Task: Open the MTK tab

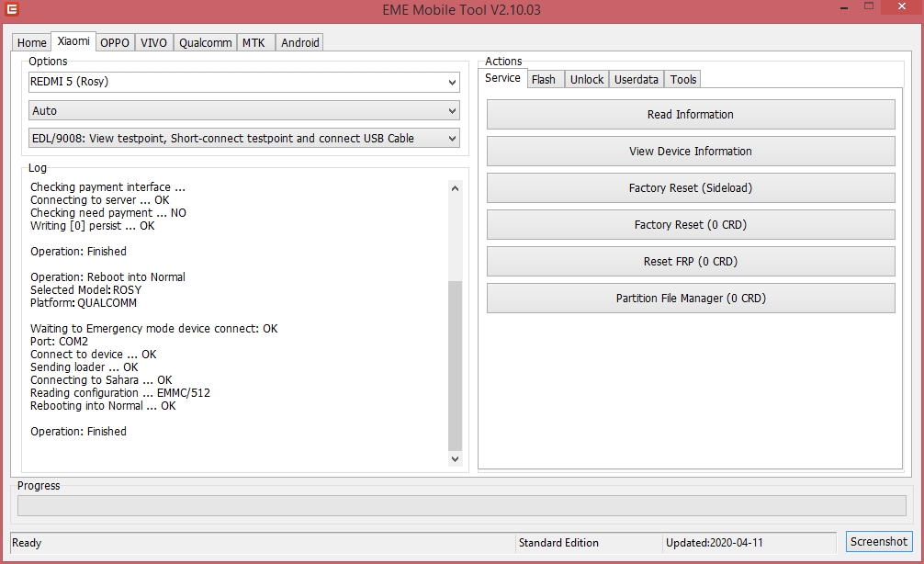Action: pyautogui.click(x=254, y=42)
